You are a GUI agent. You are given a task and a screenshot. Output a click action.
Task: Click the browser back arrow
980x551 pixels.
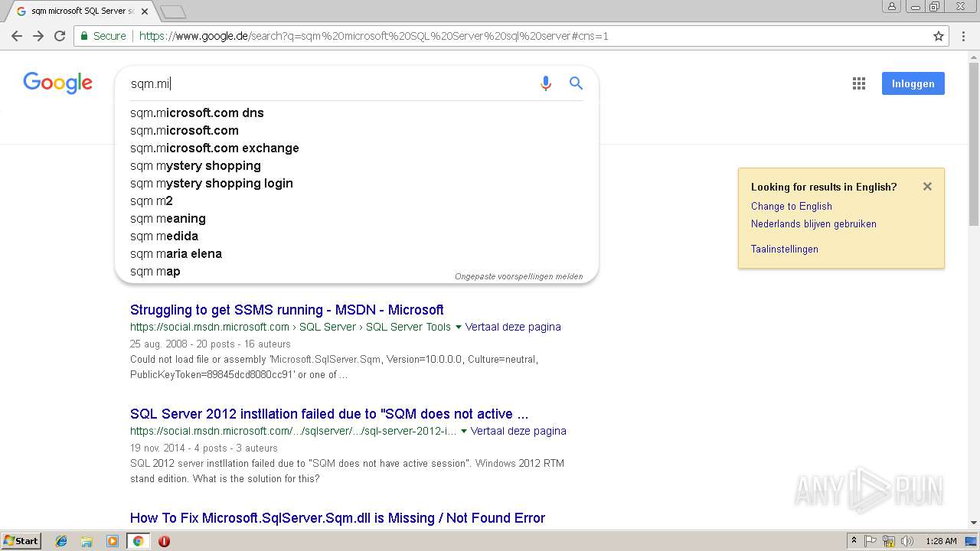coord(17,36)
